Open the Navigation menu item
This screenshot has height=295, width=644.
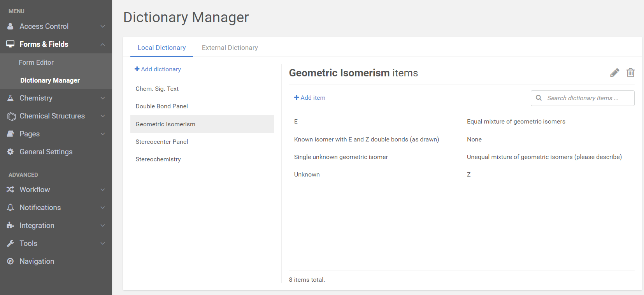37,261
